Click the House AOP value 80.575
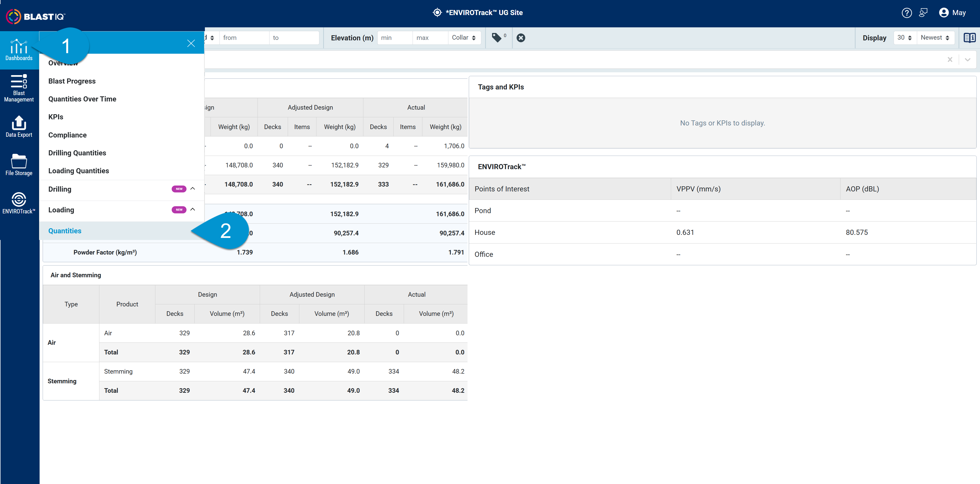The height and width of the screenshot is (484, 980). [x=857, y=233]
